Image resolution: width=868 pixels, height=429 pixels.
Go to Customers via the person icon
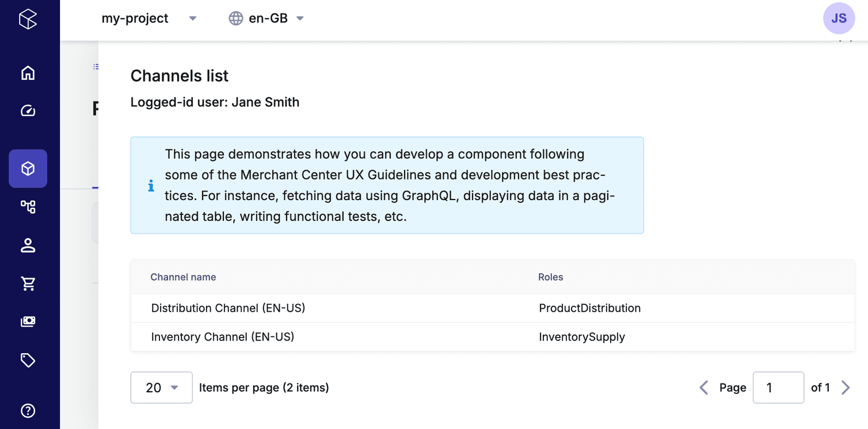pos(28,246)
